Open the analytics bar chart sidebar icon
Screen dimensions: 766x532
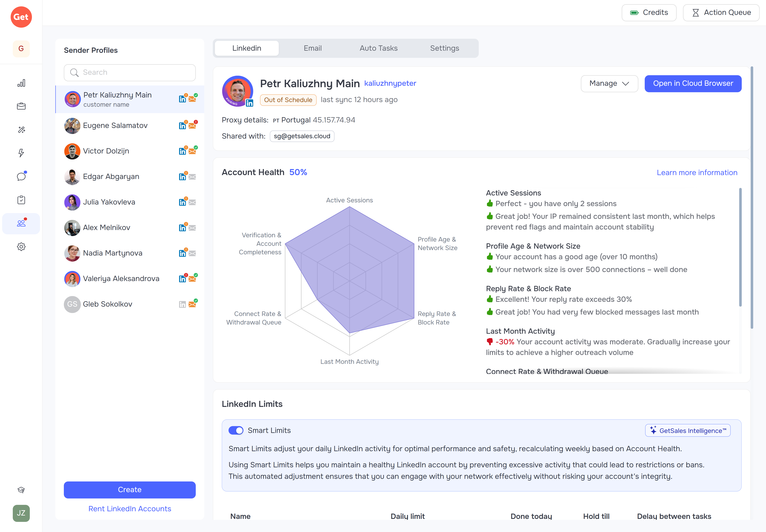(21, 83)
